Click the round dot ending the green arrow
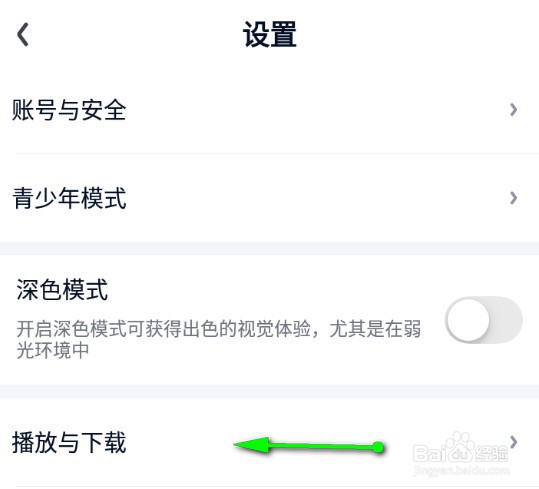 tap(378, 447)
